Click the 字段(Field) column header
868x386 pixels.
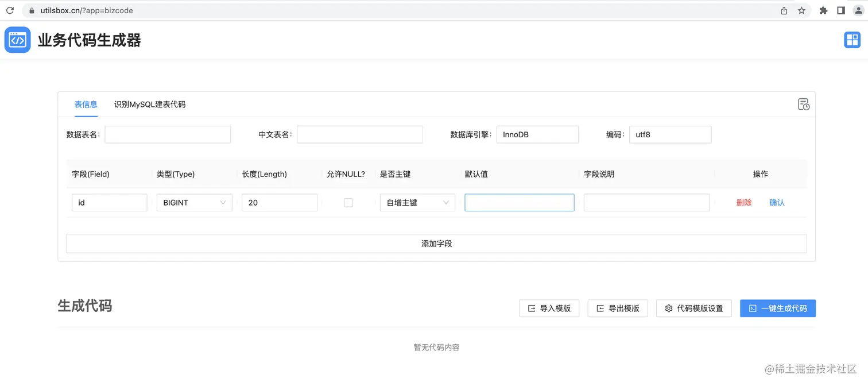click(91, 174)
